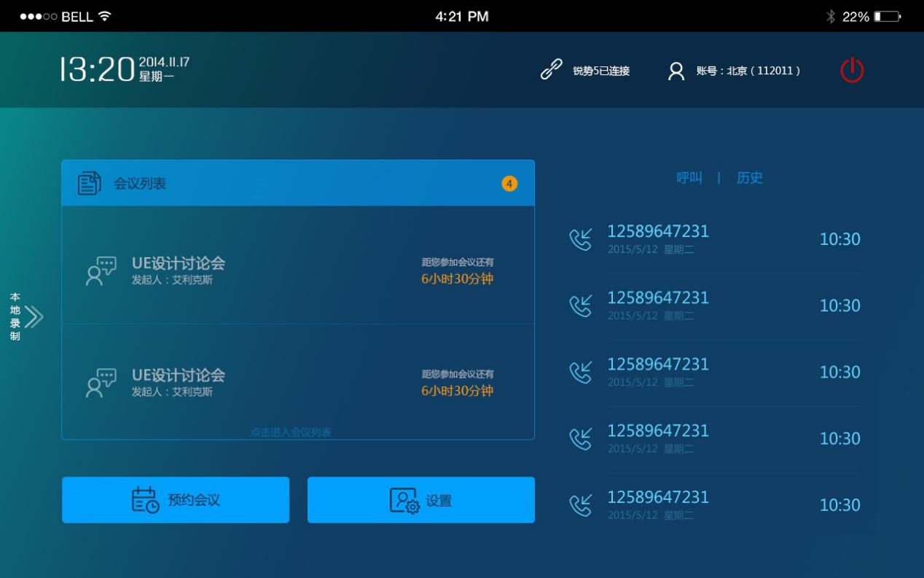Tap the meeting list document icon
The height and width of the screenshot is (578, 924).
pos(88,183)
